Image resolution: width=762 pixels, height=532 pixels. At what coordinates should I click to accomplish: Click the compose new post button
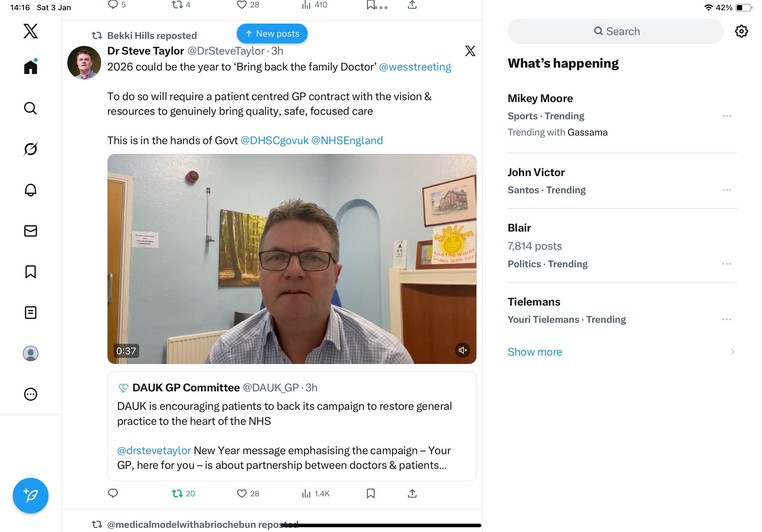(31, 495)
